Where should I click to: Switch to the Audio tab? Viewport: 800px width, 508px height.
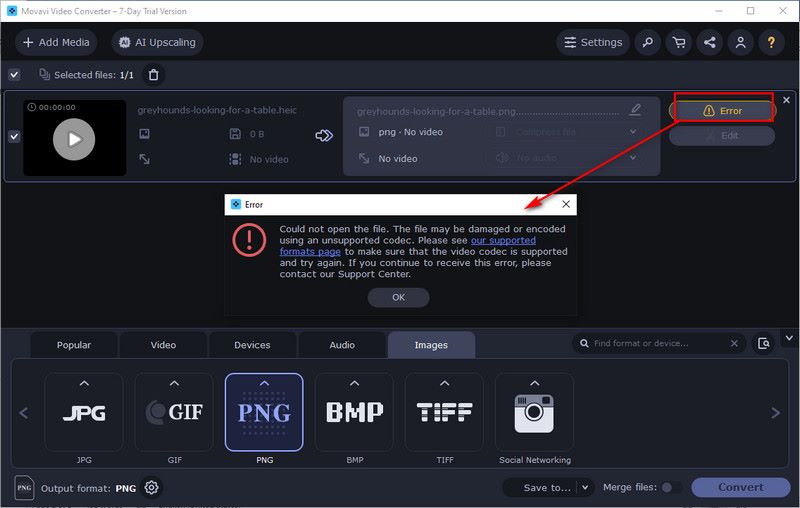coord(342,345)
